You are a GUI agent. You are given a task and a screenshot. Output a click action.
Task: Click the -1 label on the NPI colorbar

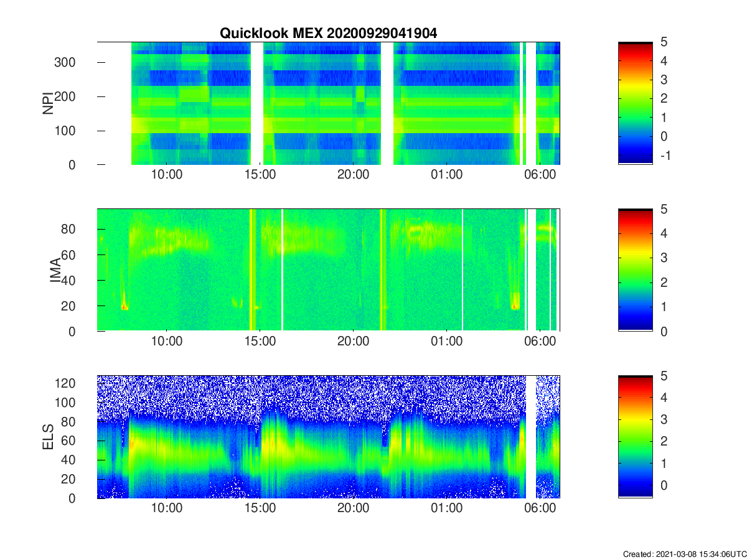click(x=665, y=156)
